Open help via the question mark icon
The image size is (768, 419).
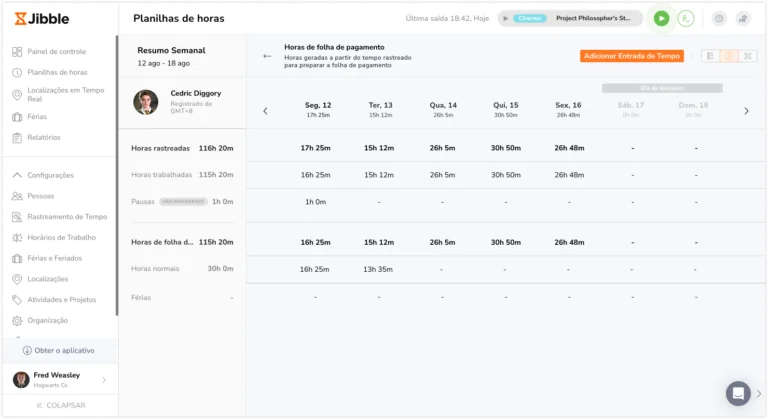click(x=719, y=19)
